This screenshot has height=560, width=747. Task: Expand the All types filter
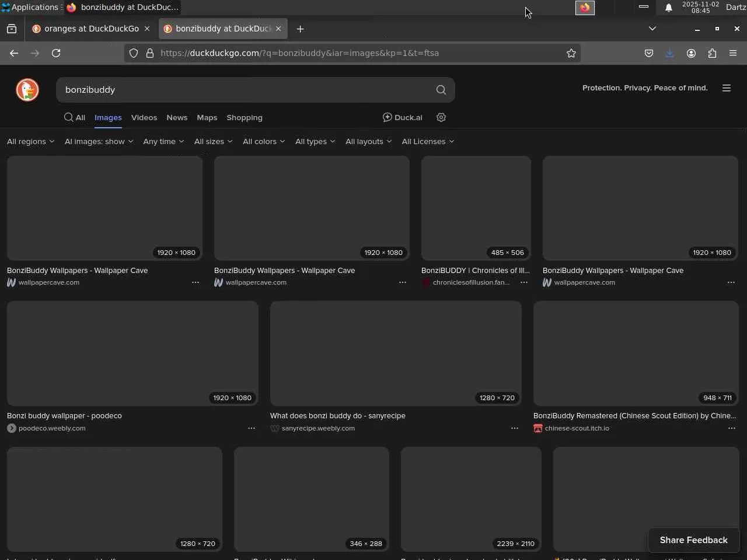pyautogui.click(x=315, y=141)
